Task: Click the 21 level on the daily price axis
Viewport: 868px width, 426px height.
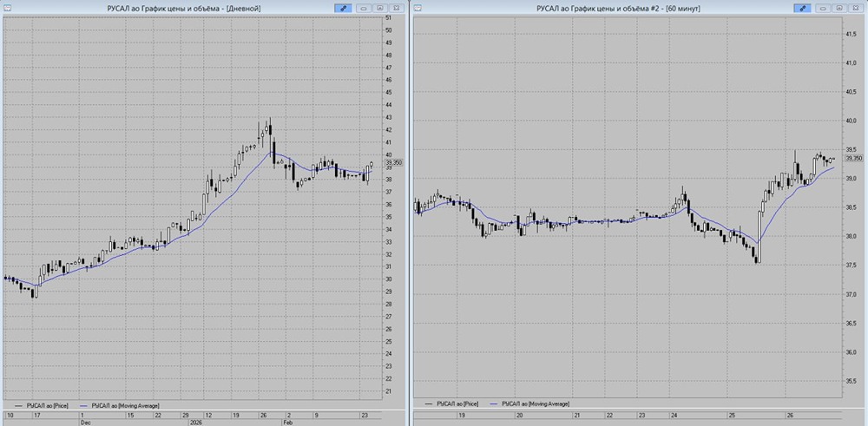Action: 389,391
